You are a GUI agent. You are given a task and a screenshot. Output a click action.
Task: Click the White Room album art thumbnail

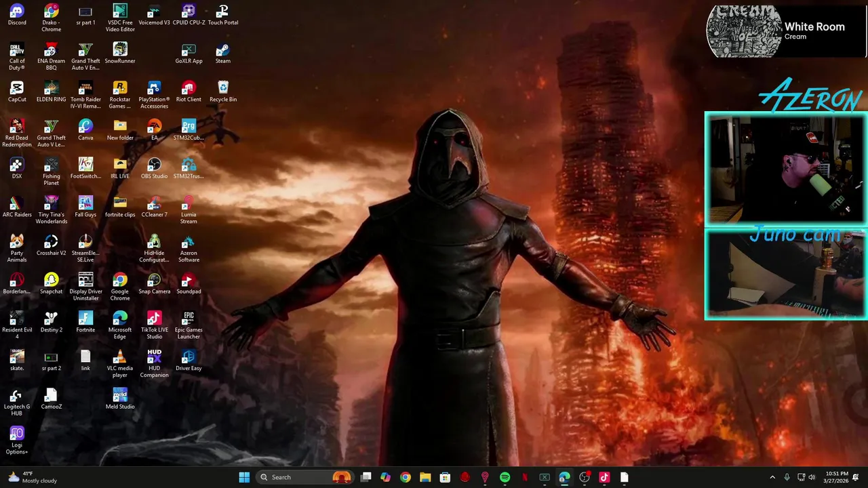point(744,31)
